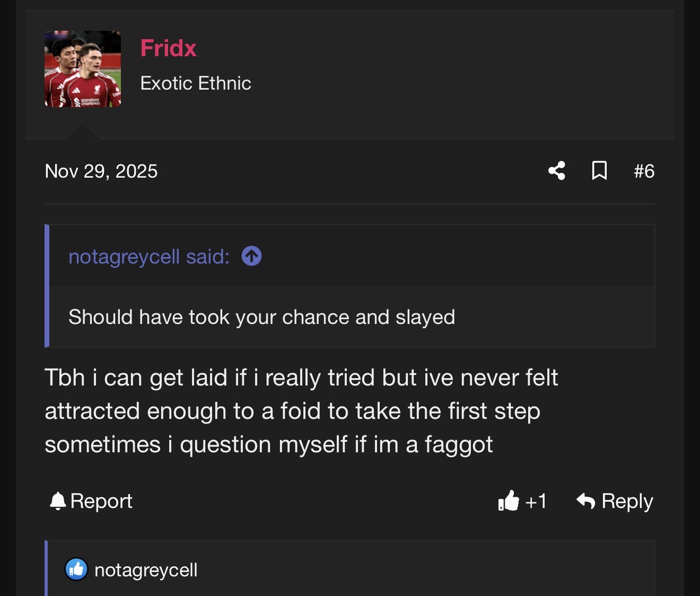Screen dimensions: 700x596
Task: Click the purple bar of the quote block
Action: coord(47,286)
